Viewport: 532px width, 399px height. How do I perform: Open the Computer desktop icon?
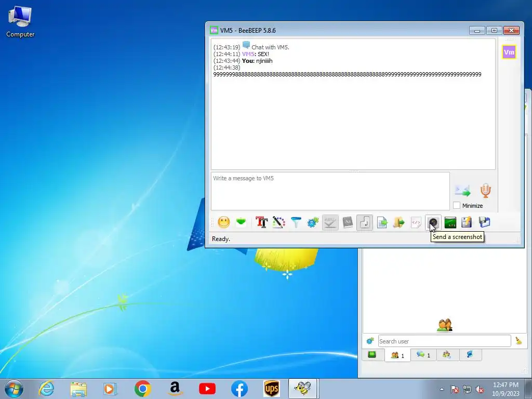[x=20, y=21]
